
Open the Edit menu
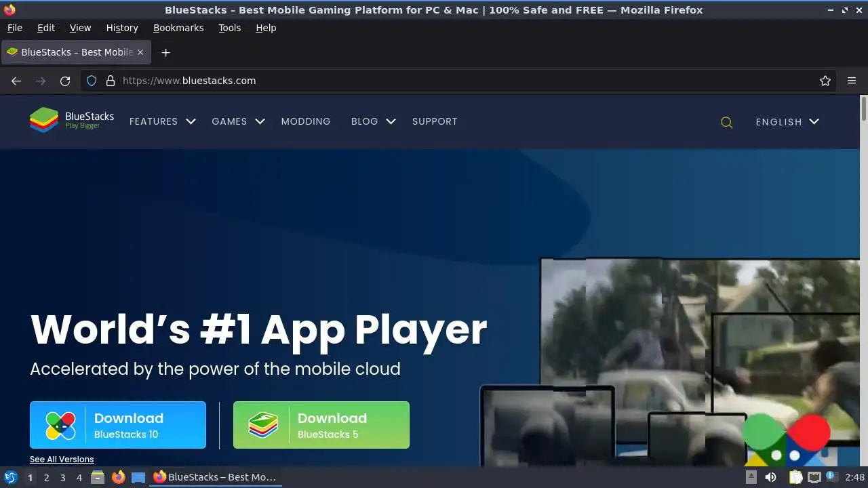(x=46, y=28)
